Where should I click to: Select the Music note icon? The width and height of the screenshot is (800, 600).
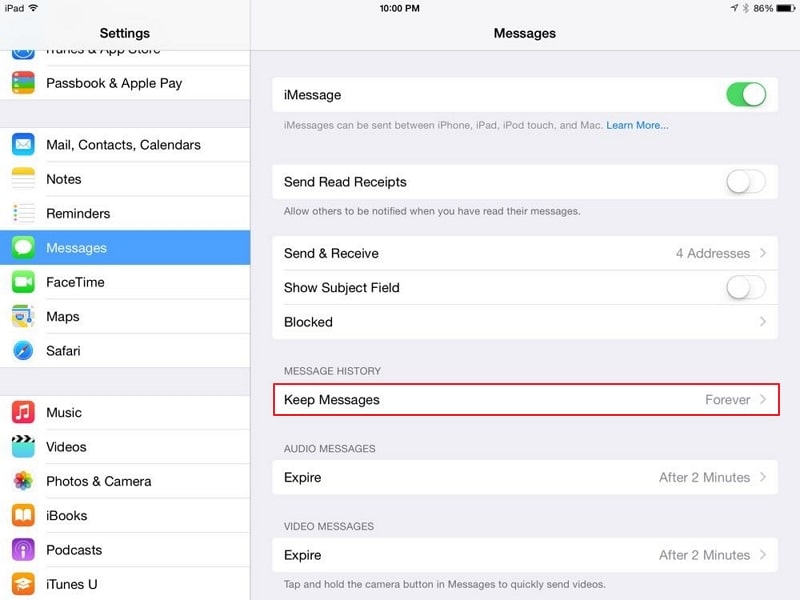(23, 412)
